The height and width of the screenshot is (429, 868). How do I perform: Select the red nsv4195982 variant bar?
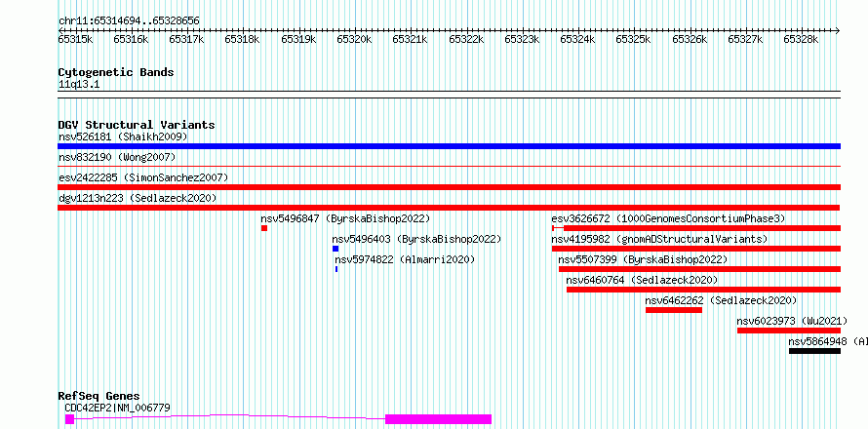click(696, 249)
